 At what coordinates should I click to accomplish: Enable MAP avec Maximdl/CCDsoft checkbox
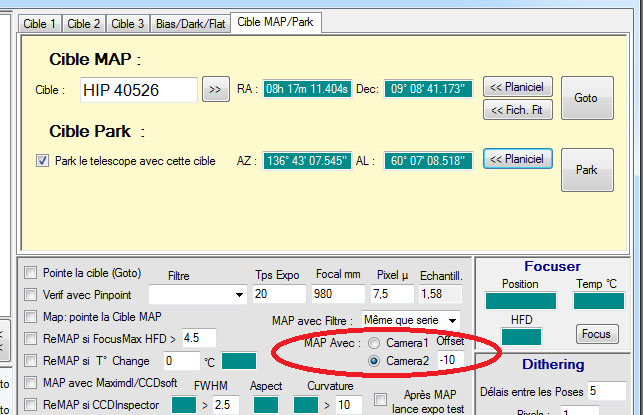click(x=30, y=383)
